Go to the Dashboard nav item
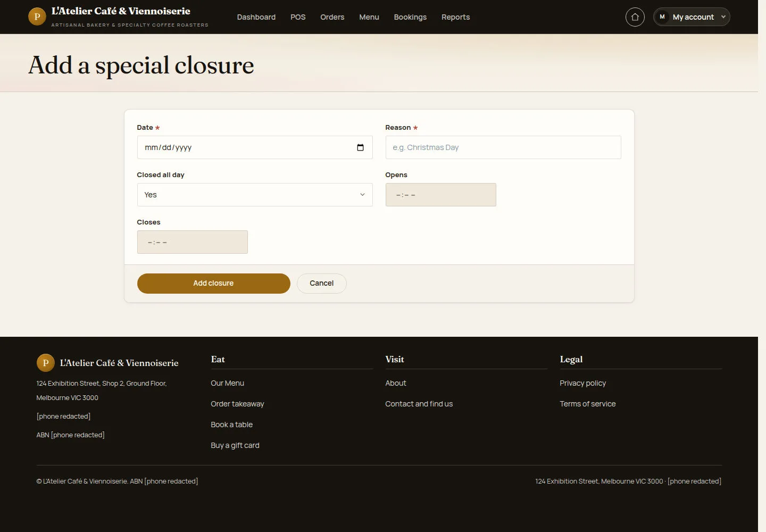This screenshot has width=766, height=532. pos(256,17)
